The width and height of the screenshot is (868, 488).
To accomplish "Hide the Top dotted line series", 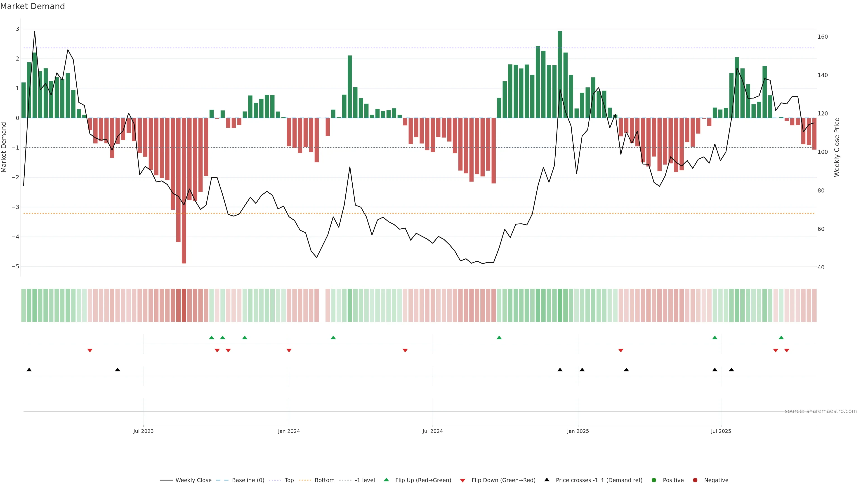I will tap(289, 480).
